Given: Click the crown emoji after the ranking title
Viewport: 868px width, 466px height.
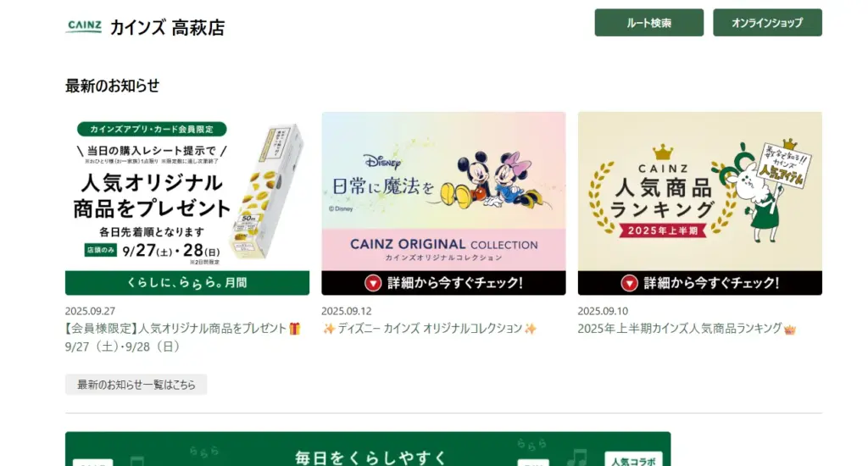Looking at the screenshot, I should [790, 330].
